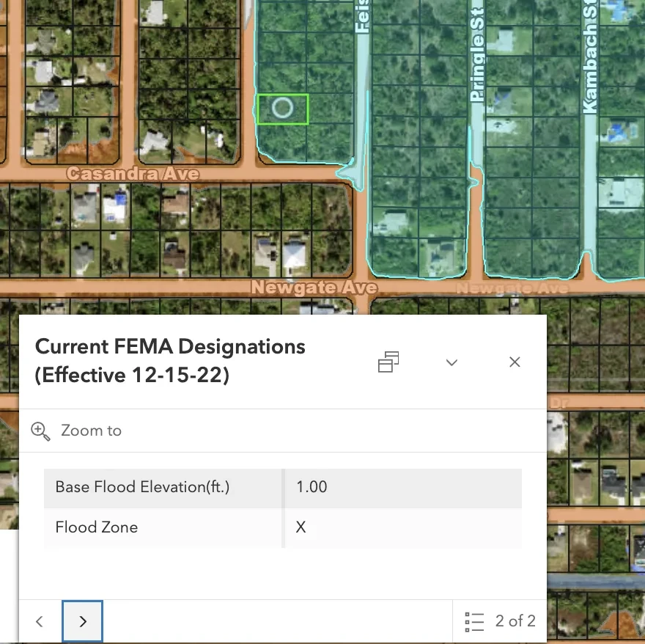645x644 pixels.
Task: Click the Casandra Ave street label
Action: click(x=133, y=174)
